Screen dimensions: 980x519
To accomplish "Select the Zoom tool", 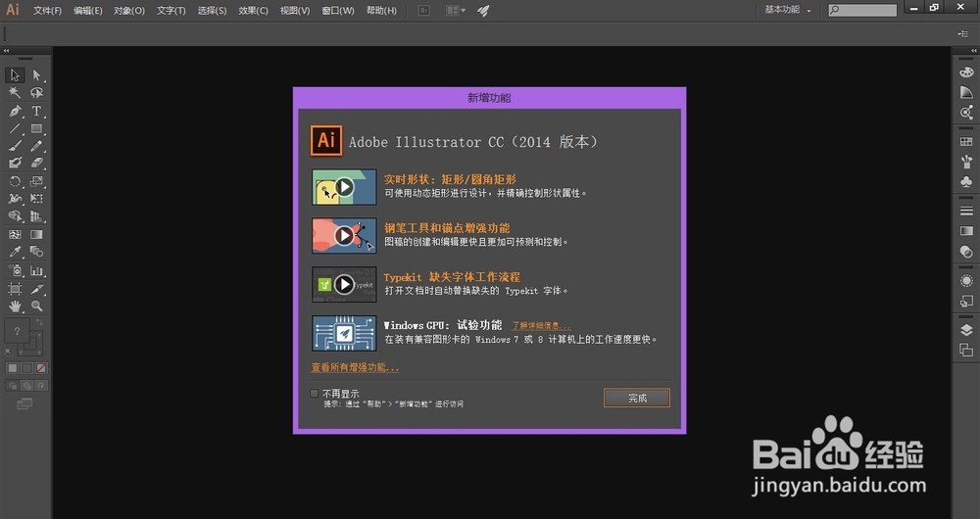I will click(37, 307).
